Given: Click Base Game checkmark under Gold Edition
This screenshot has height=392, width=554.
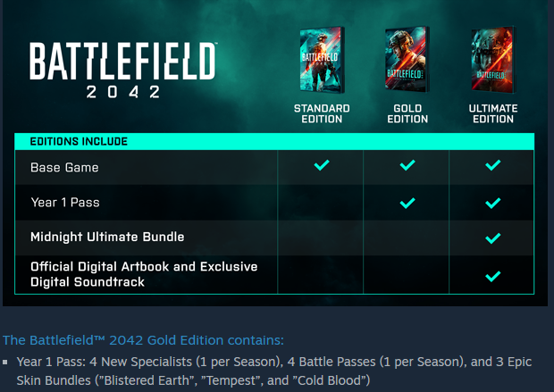Looking at the screenshot, I should (x=407, y=165).
